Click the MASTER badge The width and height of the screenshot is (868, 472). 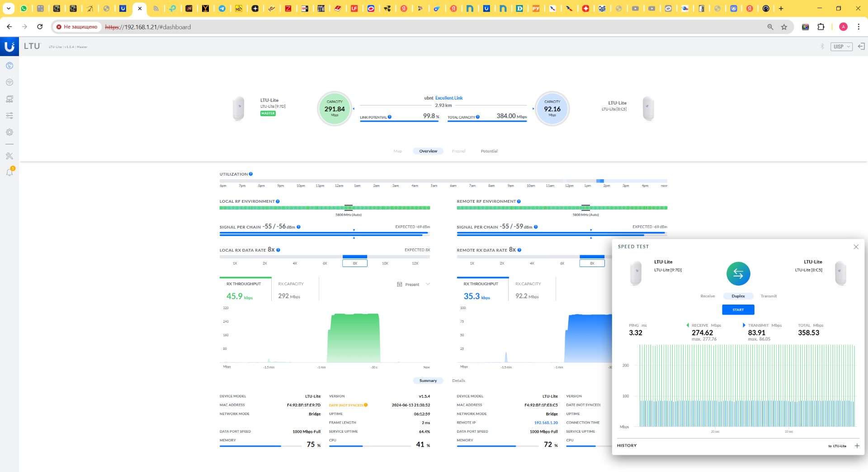coord(268,114)
